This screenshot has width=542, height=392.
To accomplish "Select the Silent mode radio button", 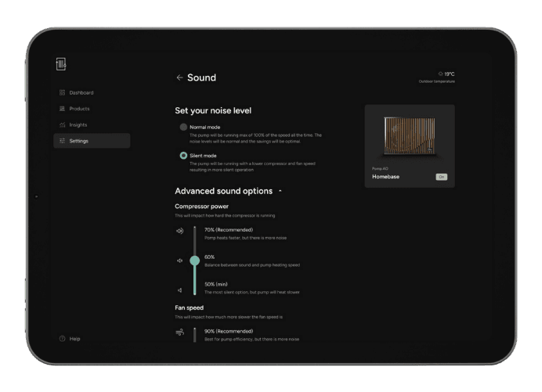I will [x=183, y=156].
